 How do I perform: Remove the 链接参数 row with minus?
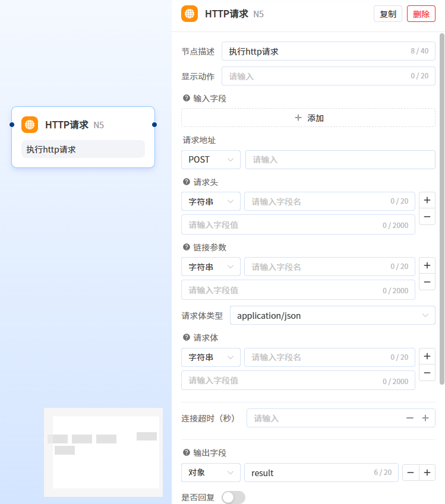427,282
